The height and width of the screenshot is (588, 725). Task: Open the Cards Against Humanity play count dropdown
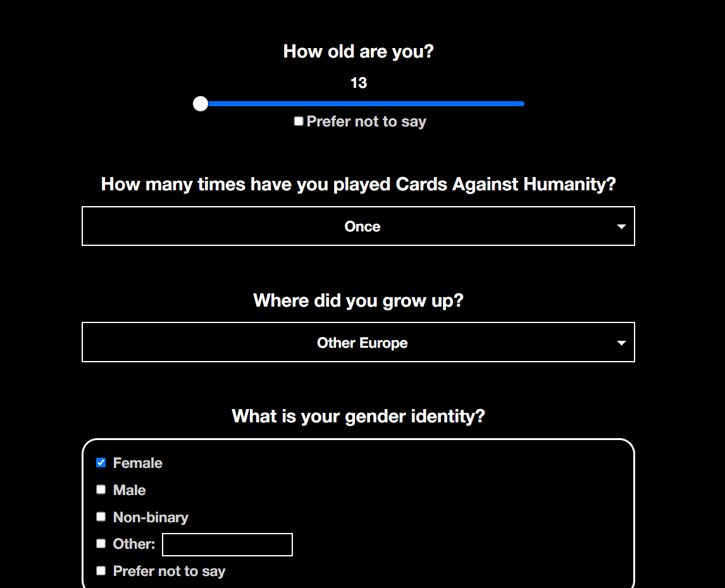click(x=358, y=226)
